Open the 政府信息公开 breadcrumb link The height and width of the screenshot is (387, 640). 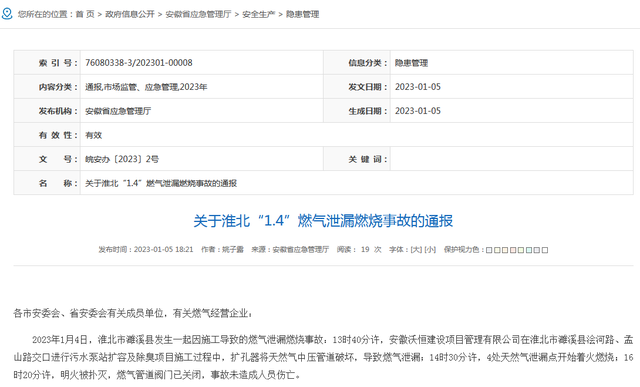pyautogui.click(x=130, y=14)
